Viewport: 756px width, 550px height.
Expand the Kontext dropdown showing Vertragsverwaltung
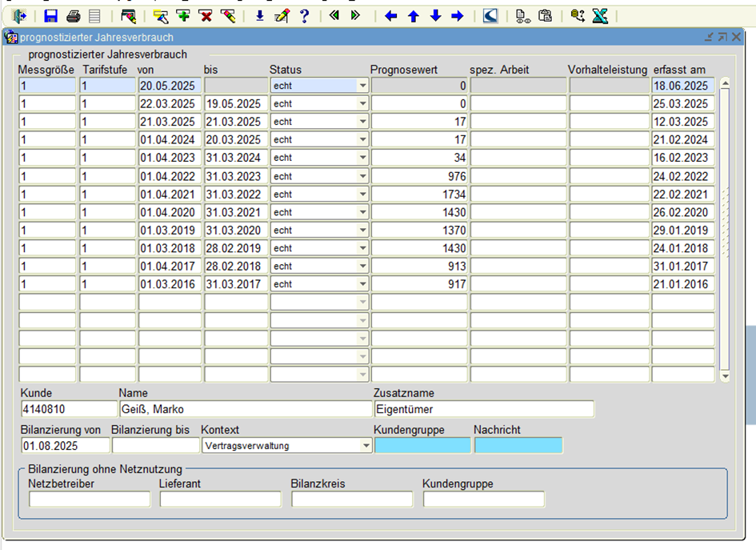click(366, 445)
